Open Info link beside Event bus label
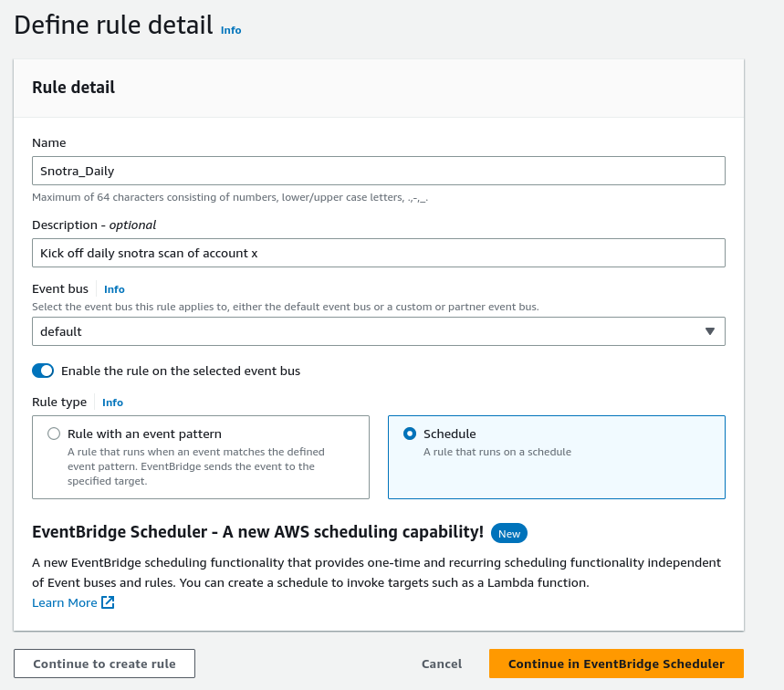Viewport: 784px width, 690px height. (114, 289)
